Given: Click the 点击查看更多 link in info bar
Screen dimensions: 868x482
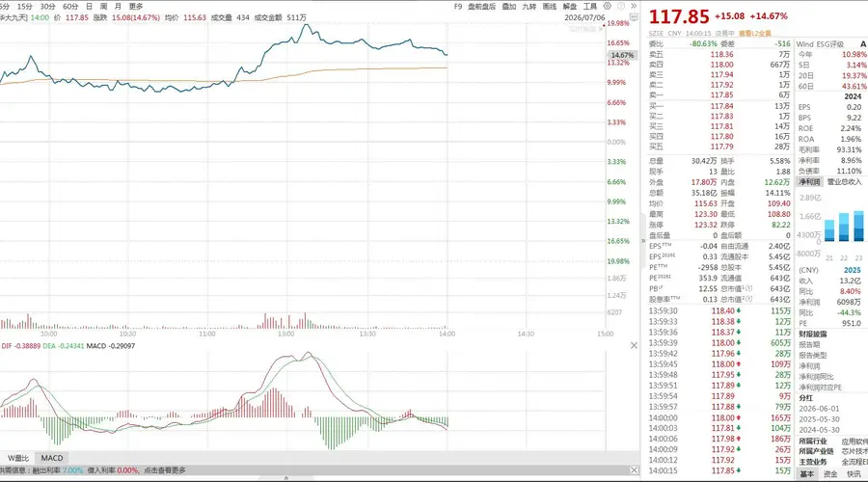Looking at the screenshot, I should (x=165, y=469).
